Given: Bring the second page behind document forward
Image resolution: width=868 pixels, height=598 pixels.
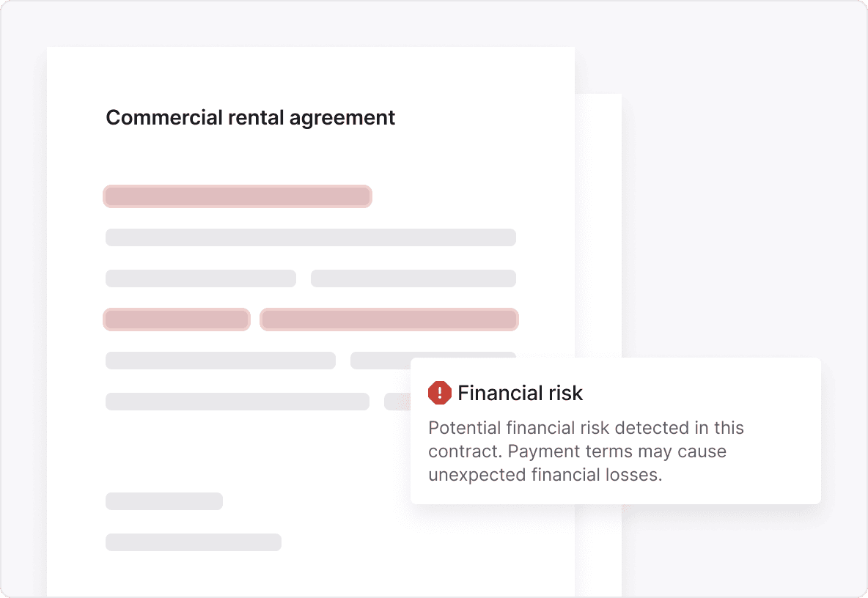Looking at the screenshot, I should coord(598,220).
